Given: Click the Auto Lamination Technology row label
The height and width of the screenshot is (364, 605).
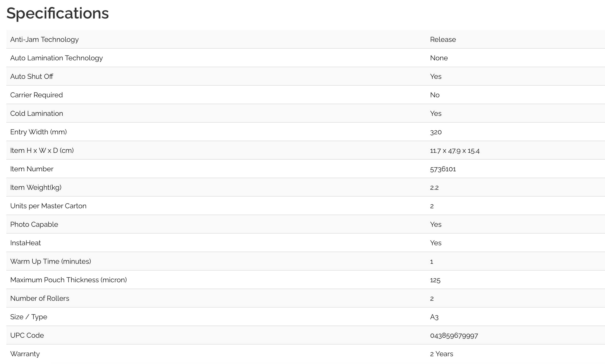Looking at the screenshot, I should pos(57,58).
